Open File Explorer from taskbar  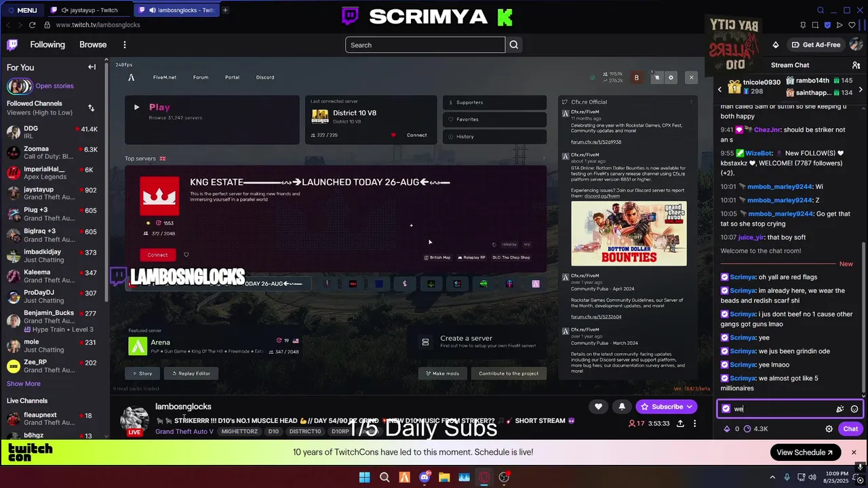point(444,477)
